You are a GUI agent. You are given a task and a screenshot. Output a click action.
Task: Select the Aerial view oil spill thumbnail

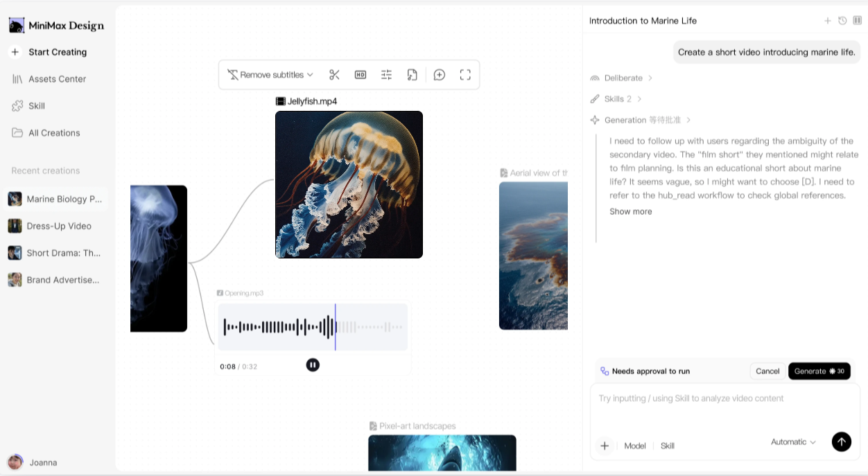533,256
